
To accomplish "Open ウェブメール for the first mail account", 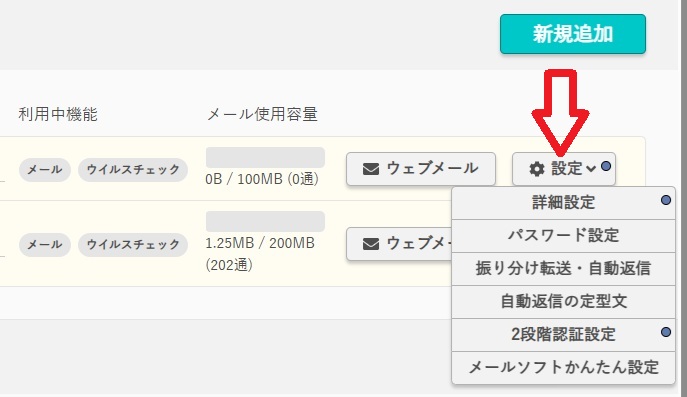I will pos(421,169).
